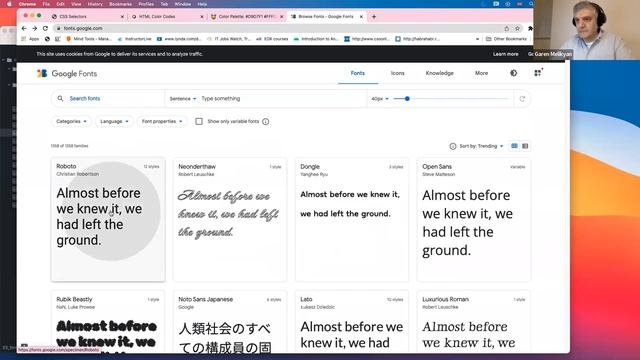Open the Lato font card
Screen dimensions: 640x360
click(352, 321)
